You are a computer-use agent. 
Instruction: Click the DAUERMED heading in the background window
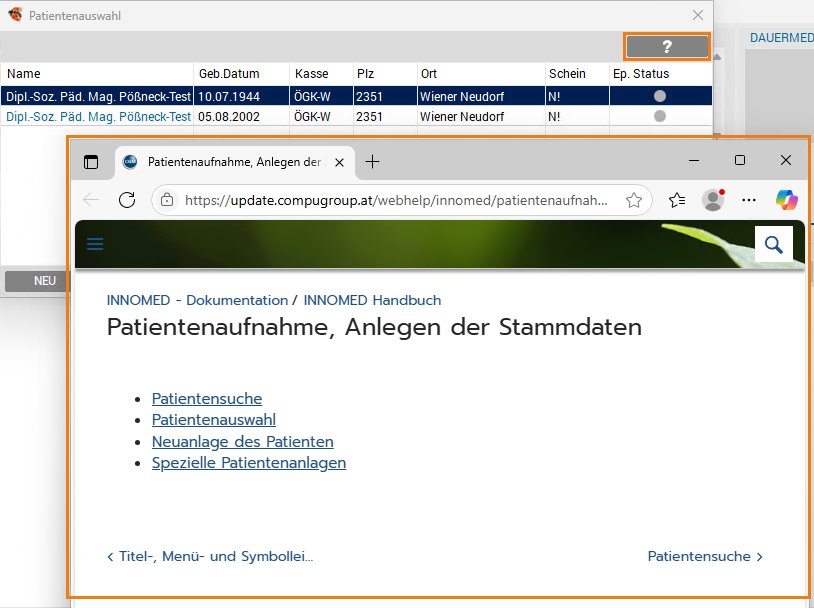[x=781, y=38]
